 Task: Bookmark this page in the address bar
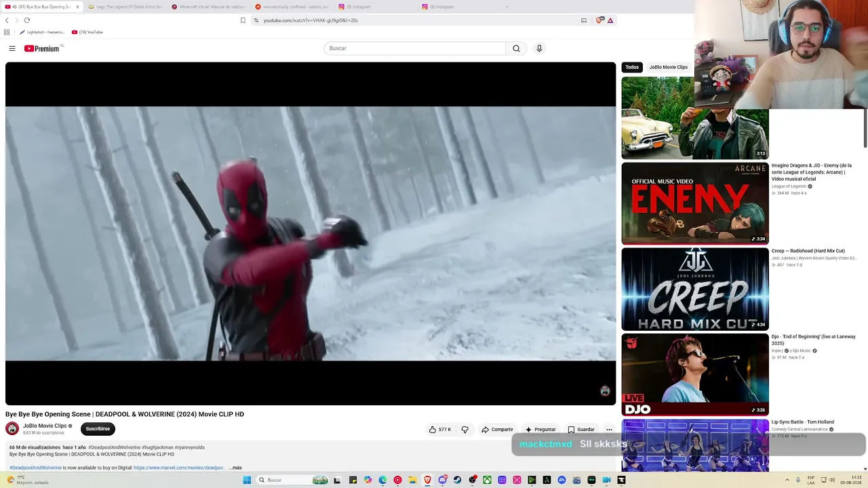pyautogui.click(x=243, y=20)
